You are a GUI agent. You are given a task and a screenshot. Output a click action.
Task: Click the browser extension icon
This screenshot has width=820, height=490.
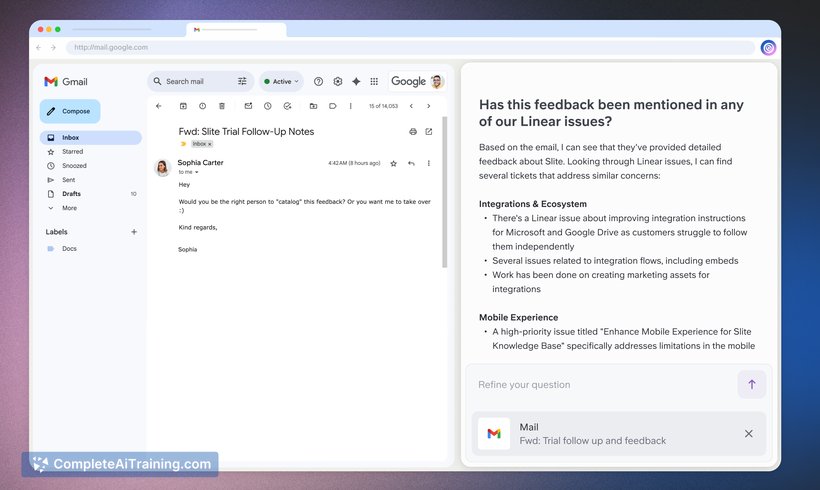click(768, 48)
